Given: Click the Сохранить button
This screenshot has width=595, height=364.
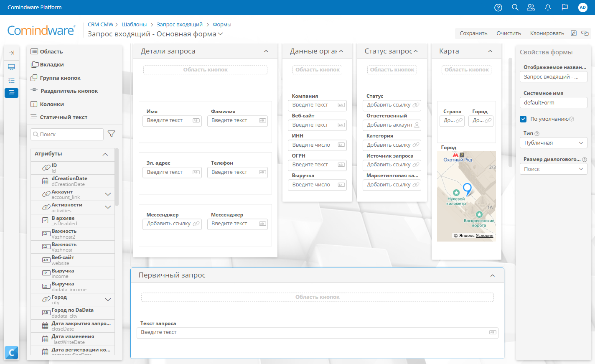Looking at the screenshot, I should pos(473,33).
